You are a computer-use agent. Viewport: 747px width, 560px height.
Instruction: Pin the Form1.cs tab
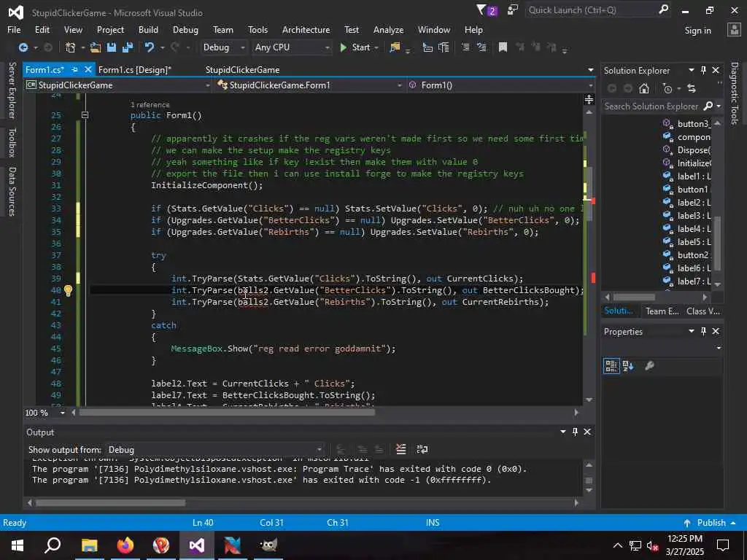pos(75,69)
